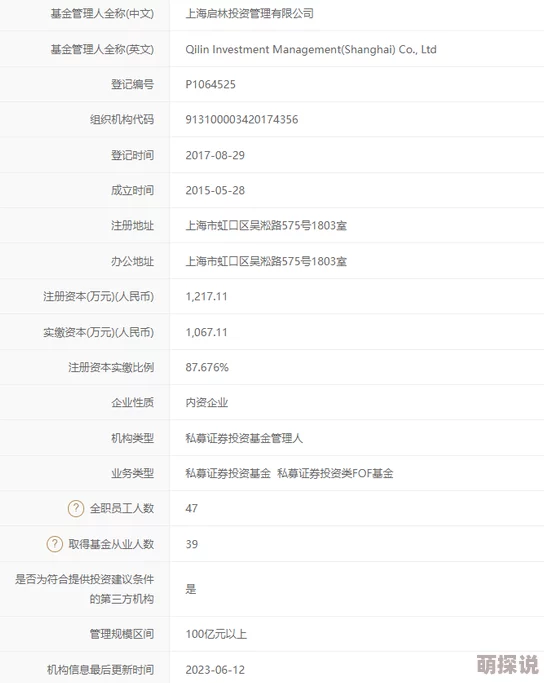Click the label 企业性质
The image size is (544, 683).
coord(132,402)
